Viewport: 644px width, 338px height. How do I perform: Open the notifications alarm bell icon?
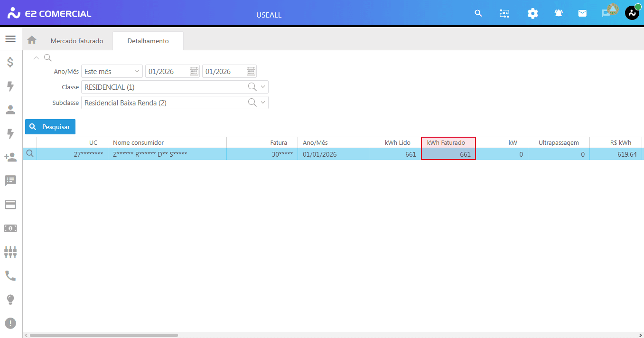pyautogui.click(x=559, y=14)
